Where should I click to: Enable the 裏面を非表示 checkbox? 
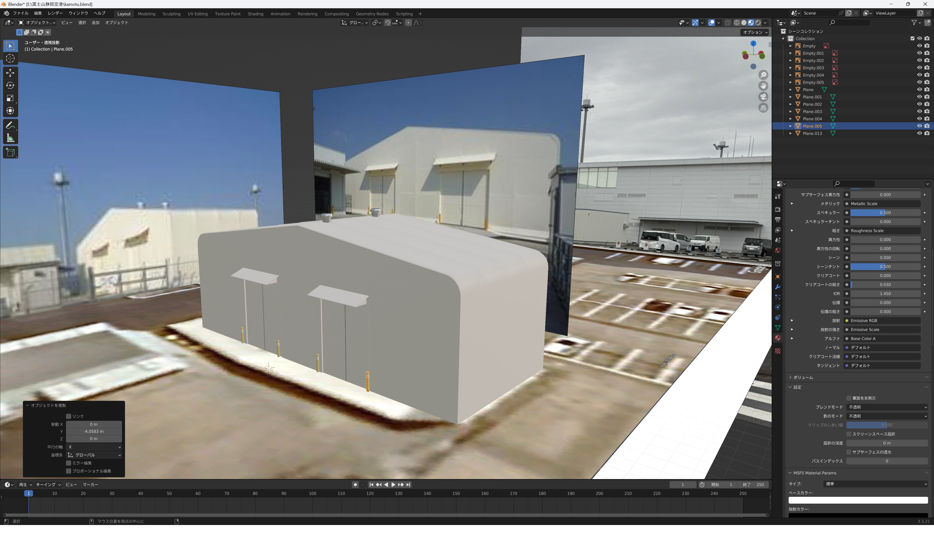tap(849, 398)
